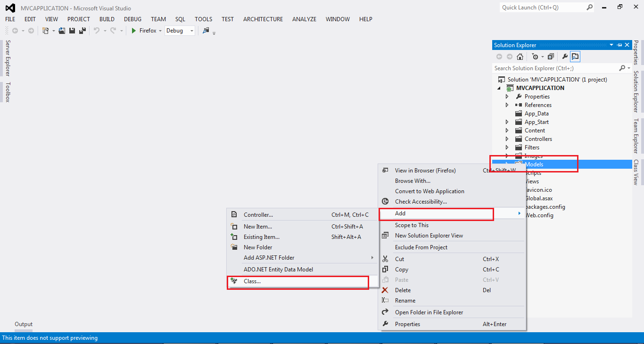Toggle the Pending Changes Filter in Solution Explorer
Viewport: 644px width, 344px height.
pyautogui.click(x=535, y=56)
